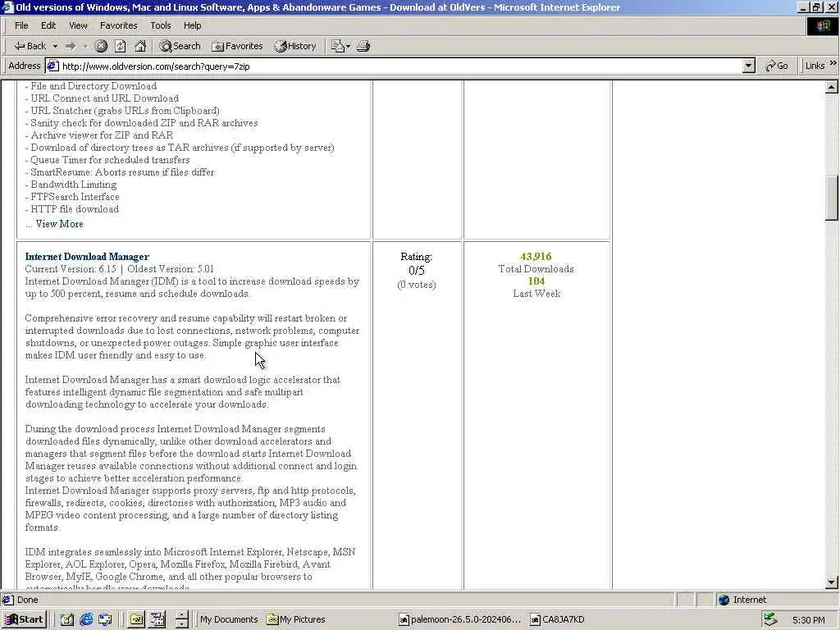Click 'Current Version: 6.15' text
This screenshot has width=840, height=630.
(71, 269)
